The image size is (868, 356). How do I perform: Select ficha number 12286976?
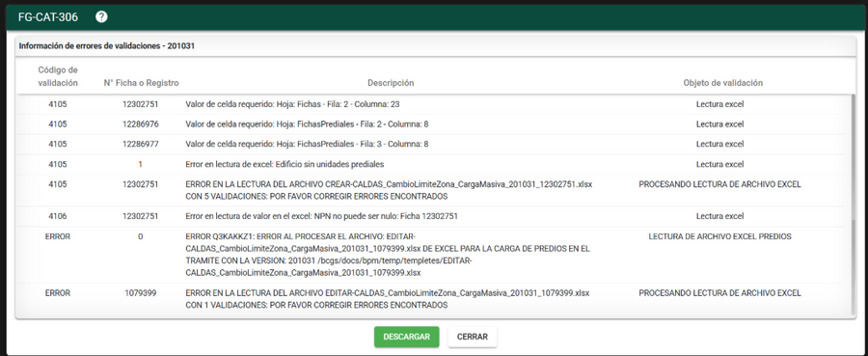tap(141, 124)
